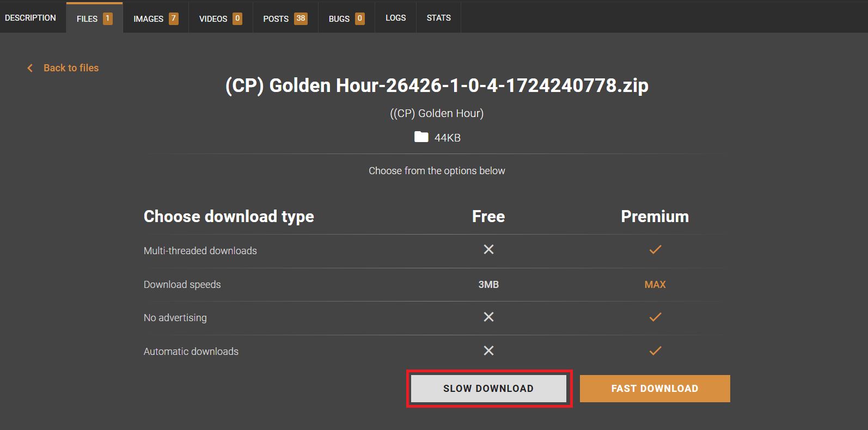868x430 pixels.
Task: Switch to the Images tab
Action: [155, 19]
